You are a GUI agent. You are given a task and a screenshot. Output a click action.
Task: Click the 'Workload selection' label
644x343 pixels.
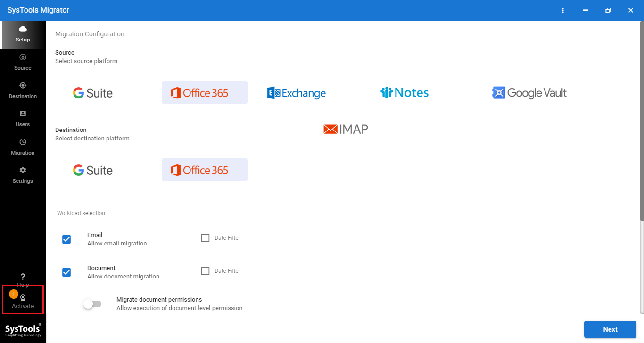coord(81,213)
